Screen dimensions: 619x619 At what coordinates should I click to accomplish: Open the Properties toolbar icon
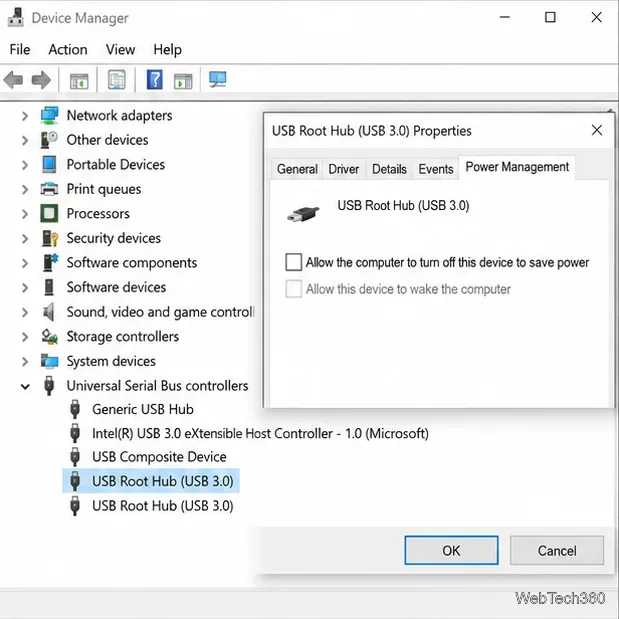(117, 80)
